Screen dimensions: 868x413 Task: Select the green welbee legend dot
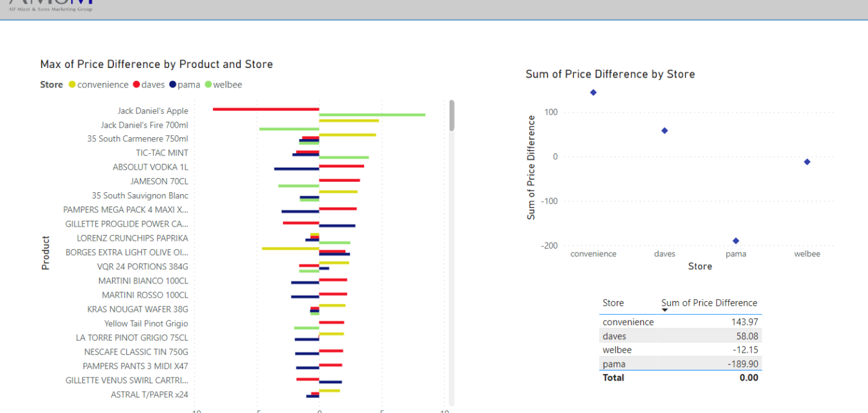pyautogui.click(x=209, y=85)
